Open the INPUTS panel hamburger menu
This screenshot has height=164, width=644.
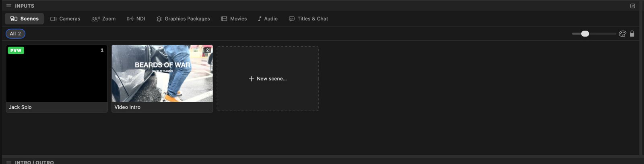tap(9, 6)
